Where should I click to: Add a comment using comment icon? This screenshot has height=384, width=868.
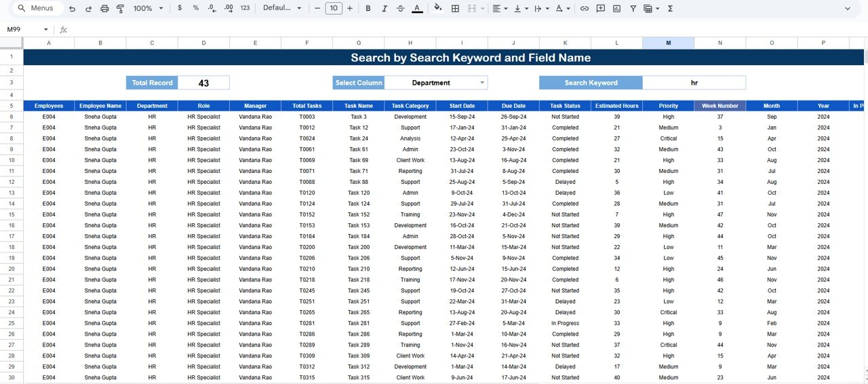601,9
